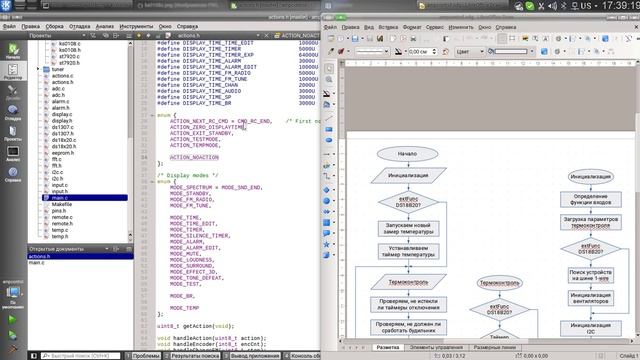
Task: Select eeprom.h in the project tree
Action: tap(62, 153)
